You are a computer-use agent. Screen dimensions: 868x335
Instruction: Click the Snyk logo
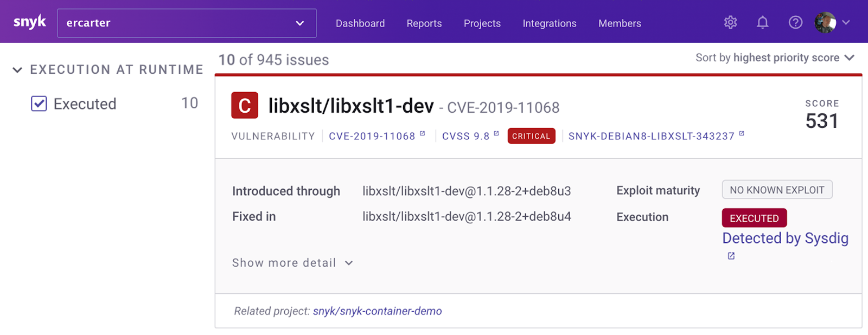point(30,22)
